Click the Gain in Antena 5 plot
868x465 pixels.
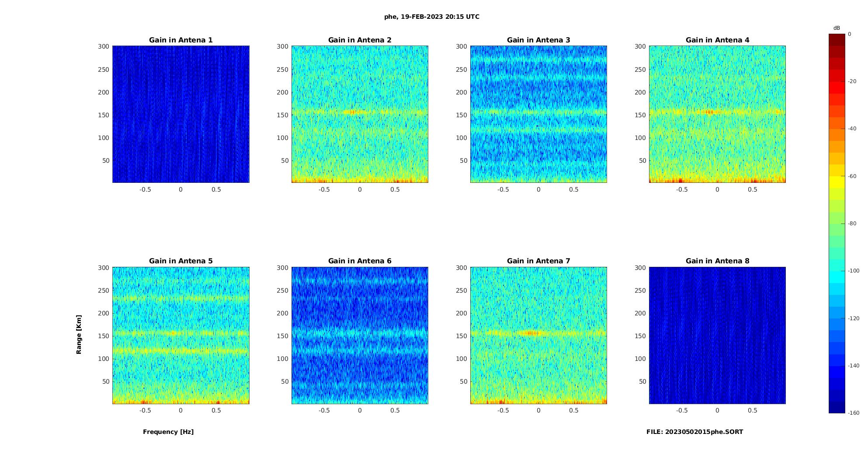point(181,336)
